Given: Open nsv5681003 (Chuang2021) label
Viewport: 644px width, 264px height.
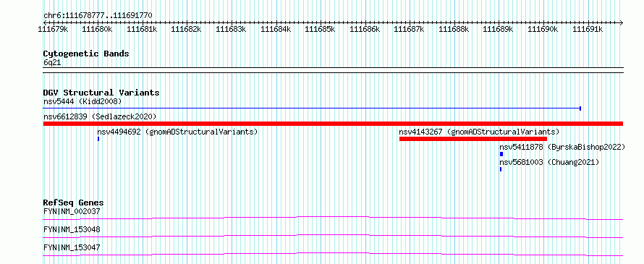Looking at the screenshot, I should click(549, 163).
